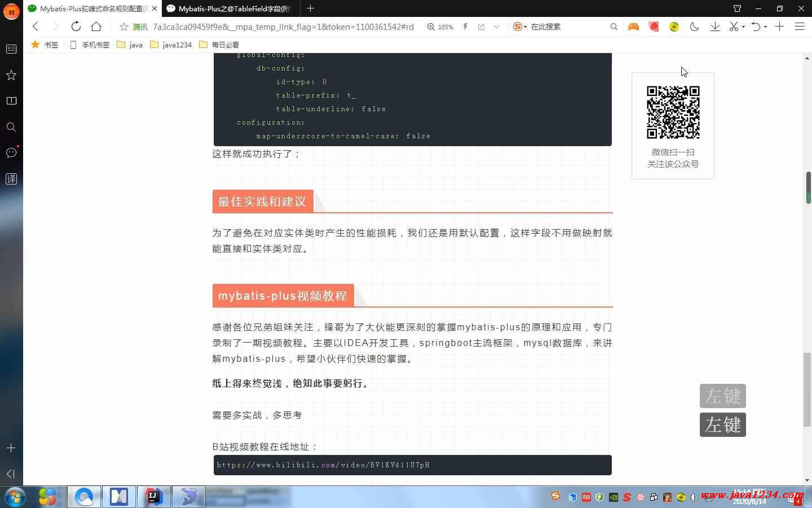Click the plus add-extension icon in toolbar

click(x=779, y=27)
